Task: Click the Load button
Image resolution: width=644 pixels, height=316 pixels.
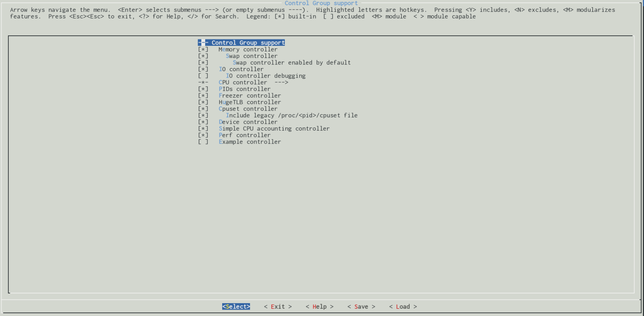Action: (402, 307)
